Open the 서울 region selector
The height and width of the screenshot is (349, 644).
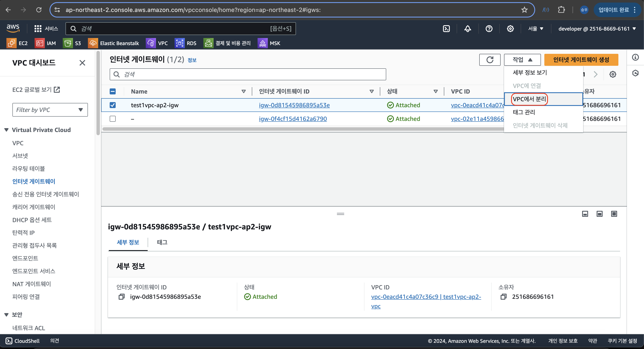[536, 29]
